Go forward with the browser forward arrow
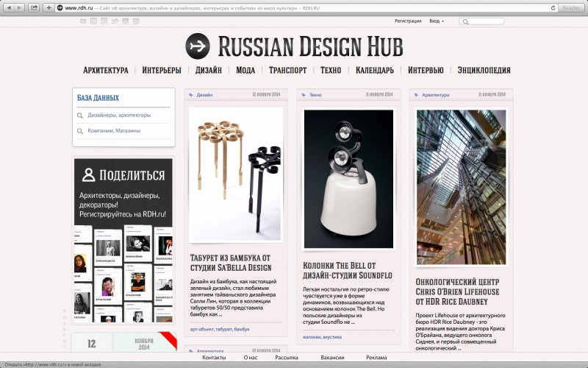This screenshot has height=368, width=588. pyautogui.click(x=19, y=7)
